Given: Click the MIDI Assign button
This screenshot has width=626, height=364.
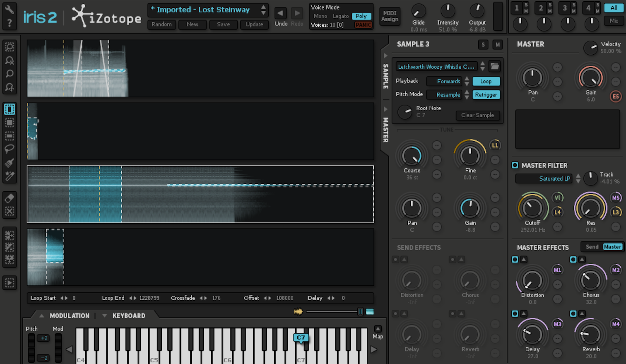Looking at the screenshot, I should pyautogui.click(x=390, y=17).
